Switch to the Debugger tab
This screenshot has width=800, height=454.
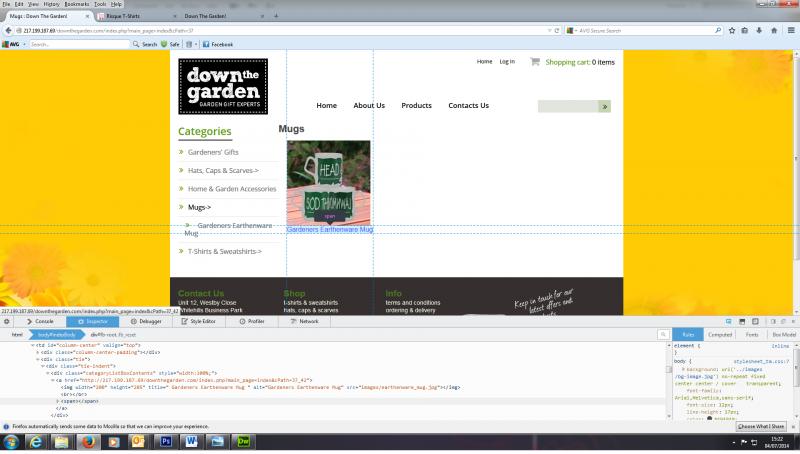pos(146,321)
